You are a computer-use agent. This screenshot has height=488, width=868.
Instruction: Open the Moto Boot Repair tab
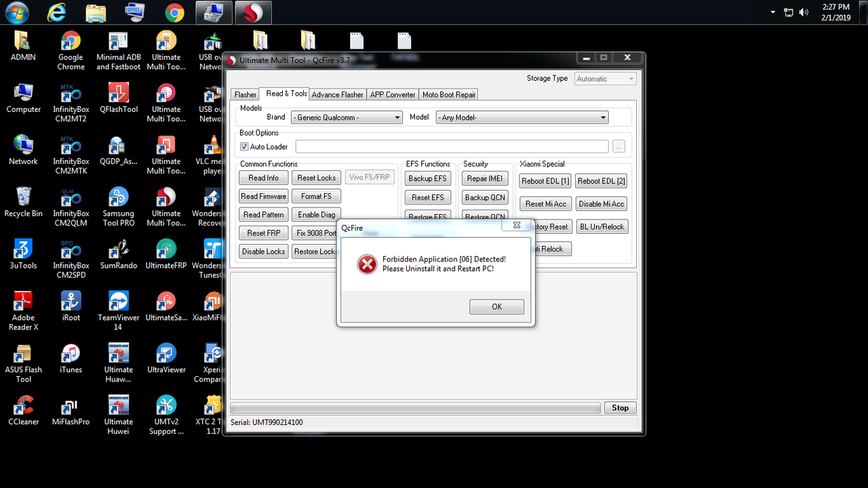[449, 95]
